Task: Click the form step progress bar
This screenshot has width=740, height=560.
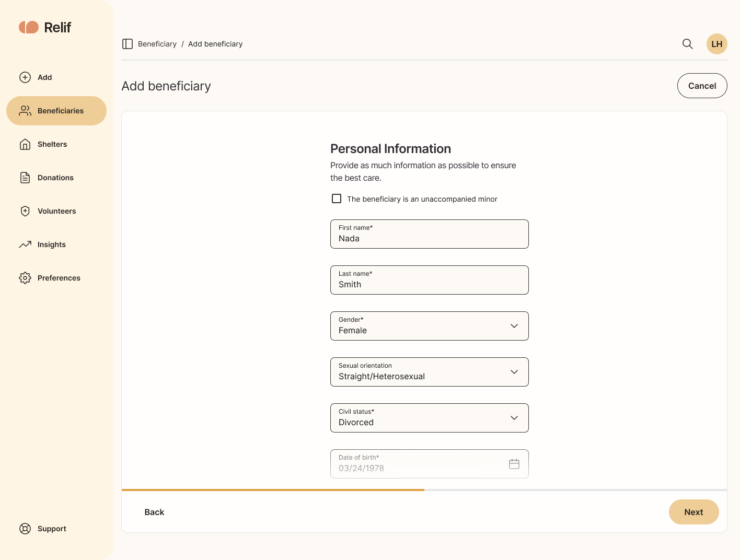Action: [x=424, y=490]
